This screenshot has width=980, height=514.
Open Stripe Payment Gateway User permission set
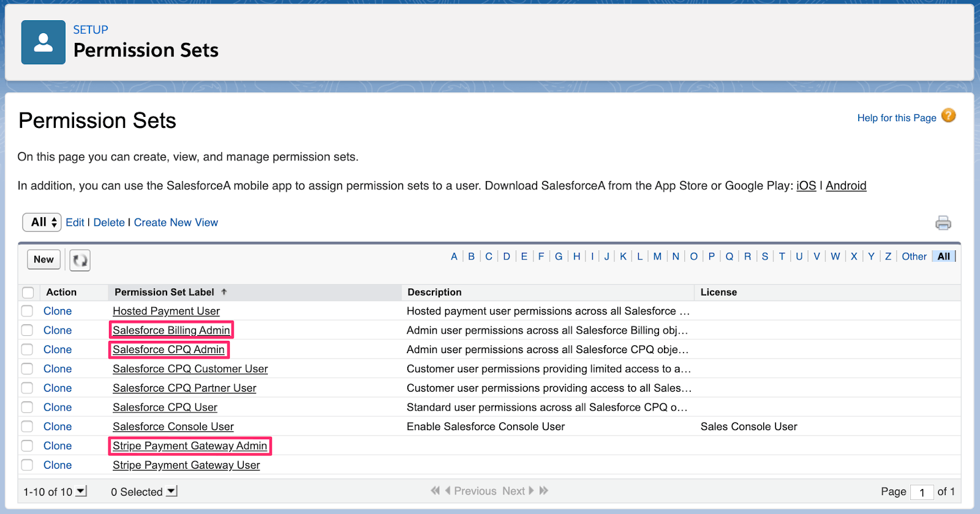tap(186, 465)
